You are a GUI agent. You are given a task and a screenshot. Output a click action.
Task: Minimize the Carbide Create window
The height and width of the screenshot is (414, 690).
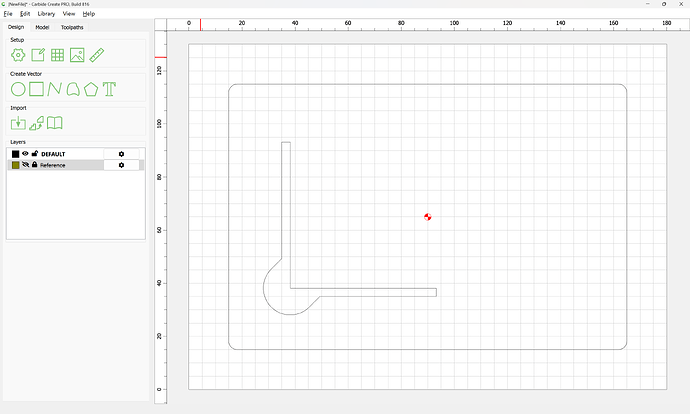[648, 4]
